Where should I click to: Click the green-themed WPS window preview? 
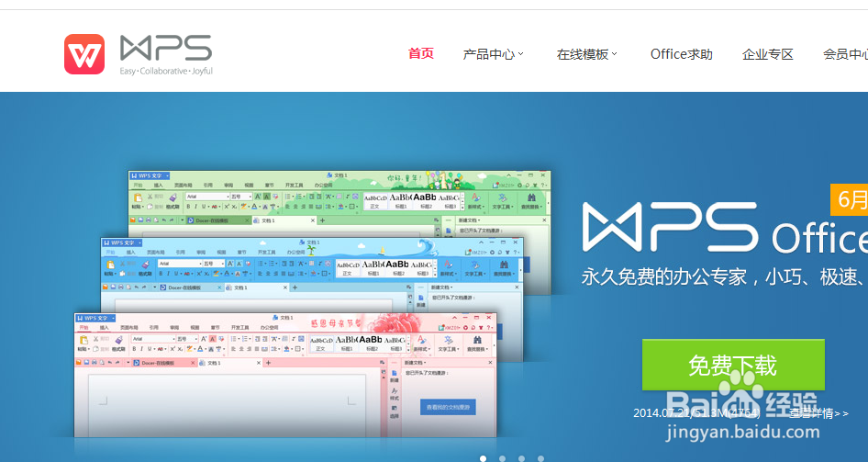pyautogui.click(x=339, y=203)
